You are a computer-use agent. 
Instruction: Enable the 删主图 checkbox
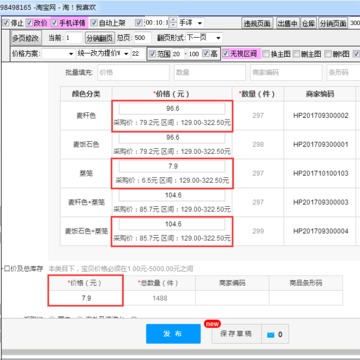click(x=296, y=54)
